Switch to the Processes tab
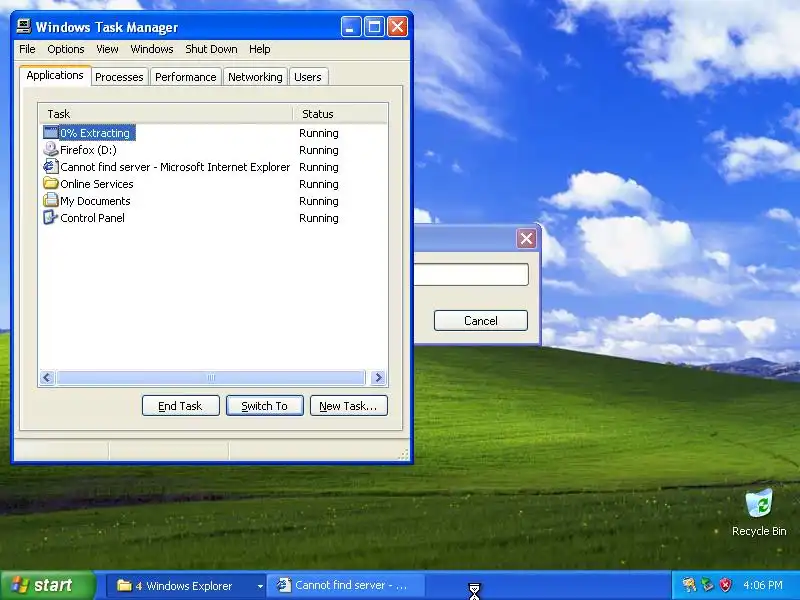Image resolution: width=800 pixels, height=600 pixels. click(x=119, y=77)
